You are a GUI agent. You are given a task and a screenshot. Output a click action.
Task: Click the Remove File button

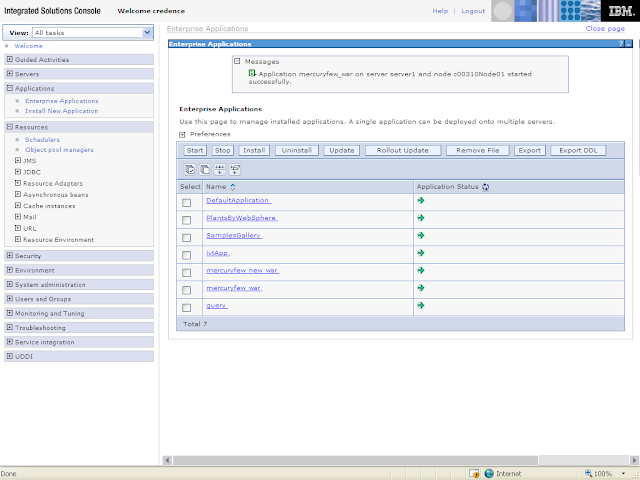point(478,151)
